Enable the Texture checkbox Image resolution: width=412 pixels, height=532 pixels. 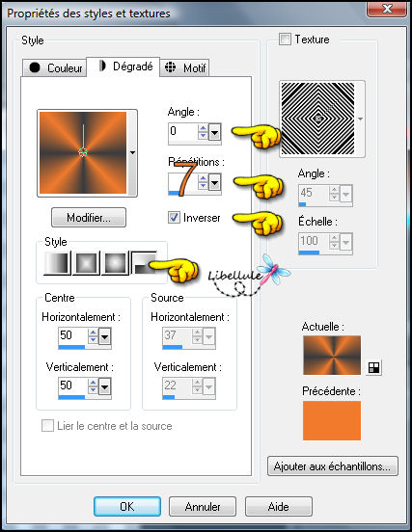click(285, 39)
